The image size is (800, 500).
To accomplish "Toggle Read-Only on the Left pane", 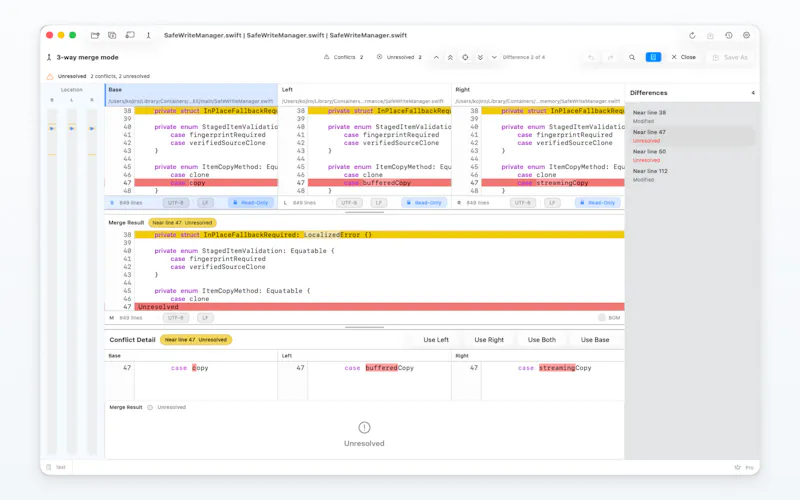I will click(424, 203).
